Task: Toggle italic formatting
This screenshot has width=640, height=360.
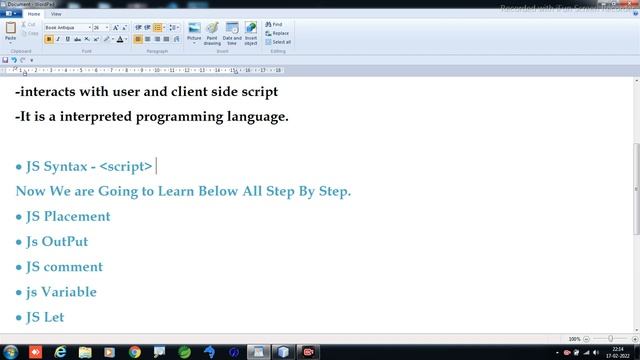Action: tap(58, 39)
